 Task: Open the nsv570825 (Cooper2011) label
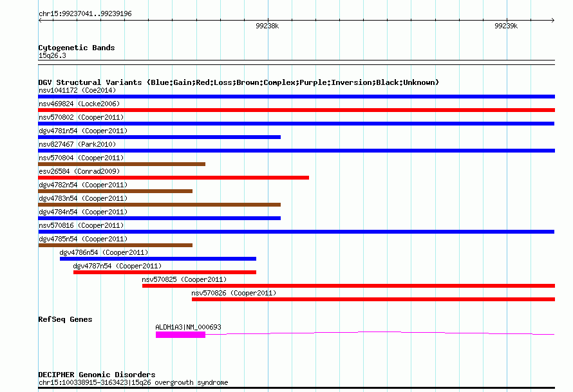click(184, 279)
